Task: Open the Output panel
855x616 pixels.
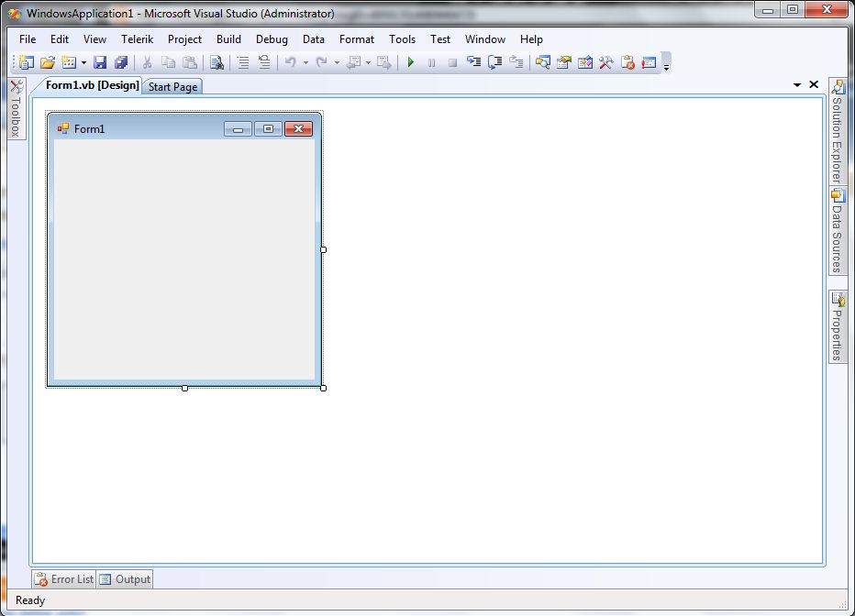Action: click(125, 578)
